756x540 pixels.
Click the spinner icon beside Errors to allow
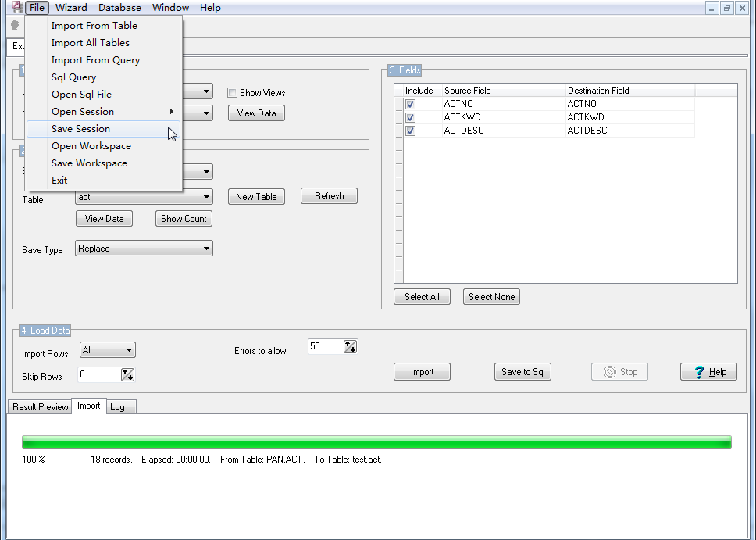(350, 346)
